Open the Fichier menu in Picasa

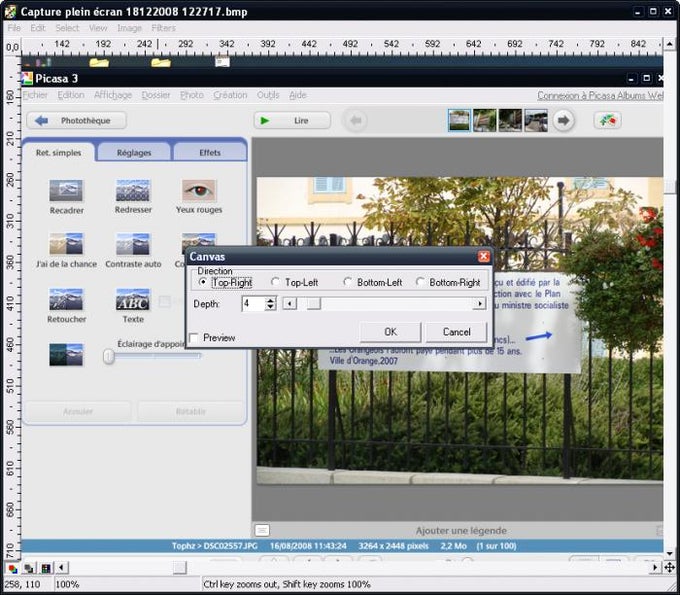point(35,95)
